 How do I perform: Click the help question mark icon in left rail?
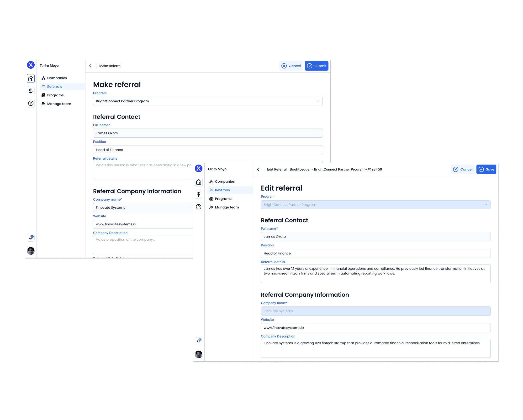tap(31, 104)
